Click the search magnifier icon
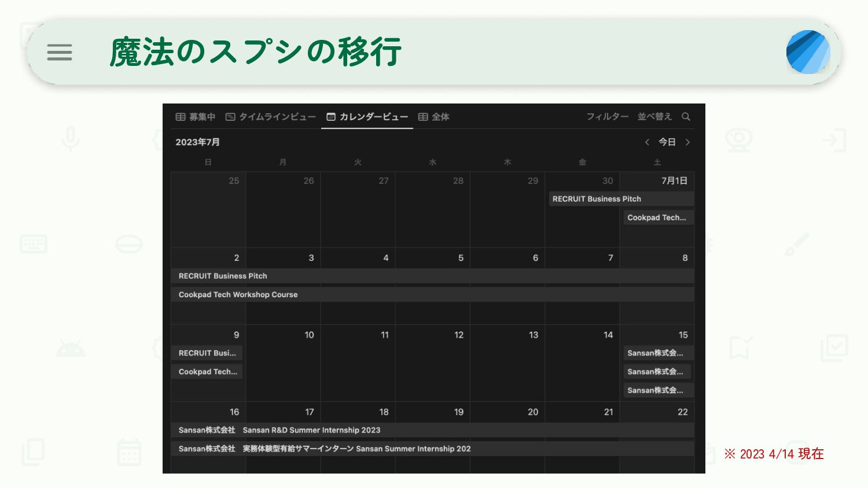868x488 pixels. pos(686,117)
